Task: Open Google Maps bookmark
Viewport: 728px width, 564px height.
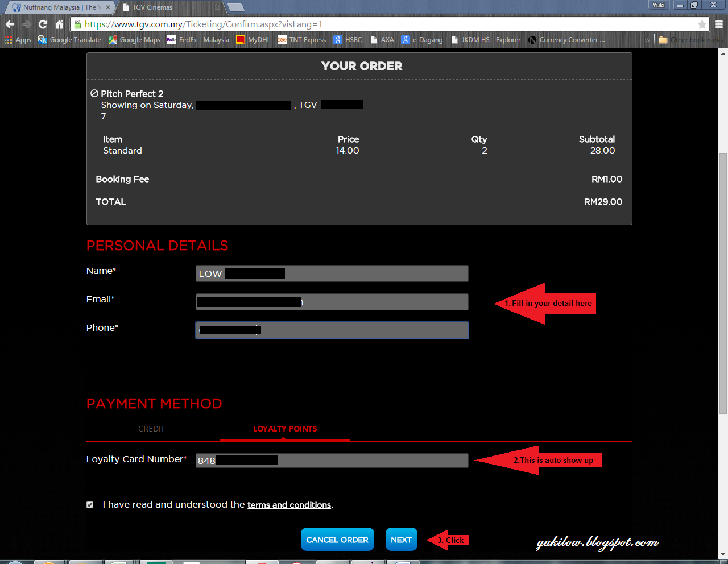Action: (135, 40)
